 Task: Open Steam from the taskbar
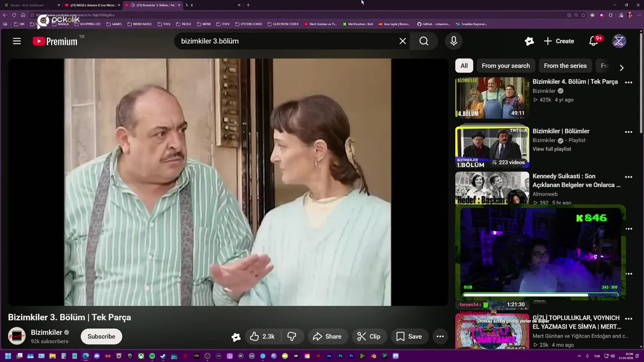tap(163, 356)
